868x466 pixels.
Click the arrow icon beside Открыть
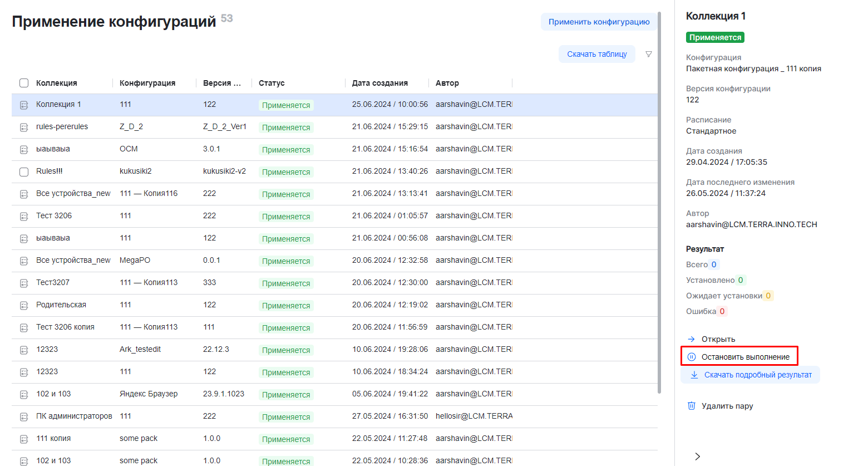692,339
